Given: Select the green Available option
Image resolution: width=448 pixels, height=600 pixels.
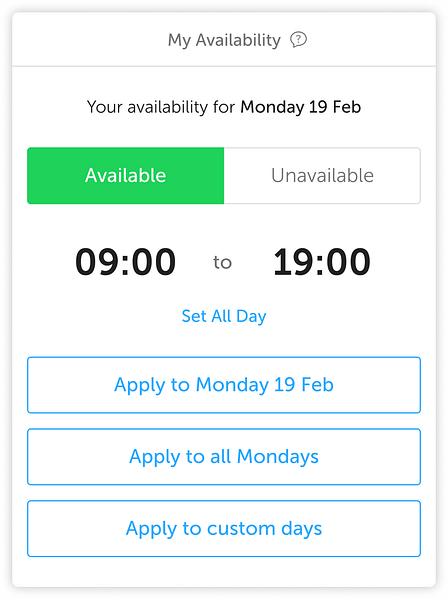Looking at the screenshot, I should tap(125, 176).
